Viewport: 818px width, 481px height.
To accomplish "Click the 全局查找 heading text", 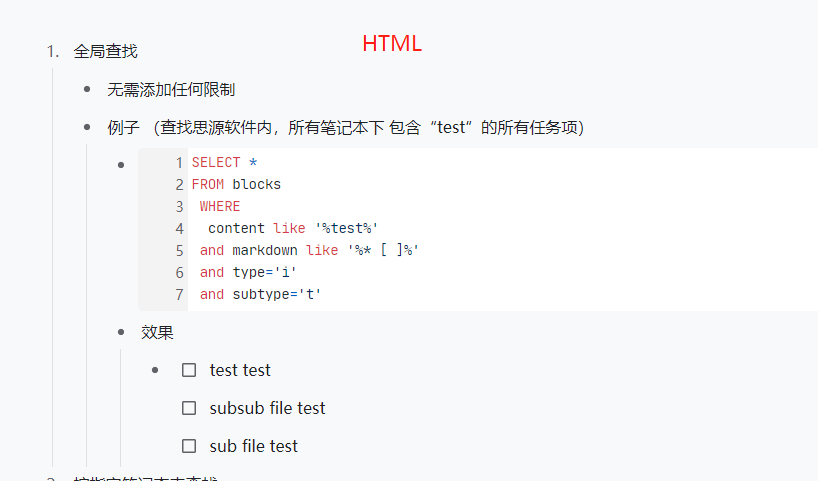I will [105, 51].
